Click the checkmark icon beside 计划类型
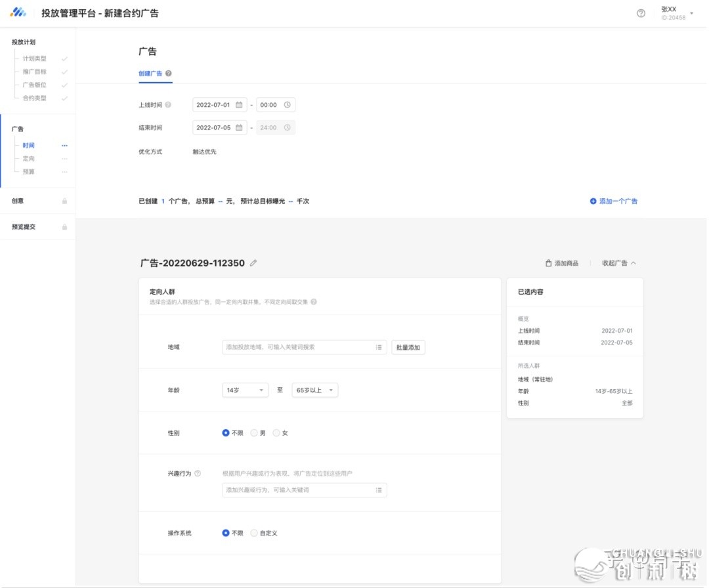 (64, 59)
